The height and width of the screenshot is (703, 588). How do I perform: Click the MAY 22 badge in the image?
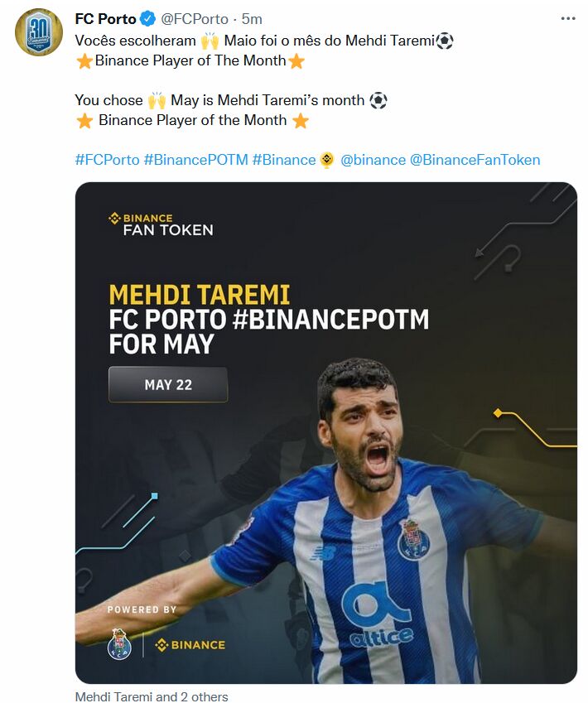pyautogui.click(x=168, y=385)
